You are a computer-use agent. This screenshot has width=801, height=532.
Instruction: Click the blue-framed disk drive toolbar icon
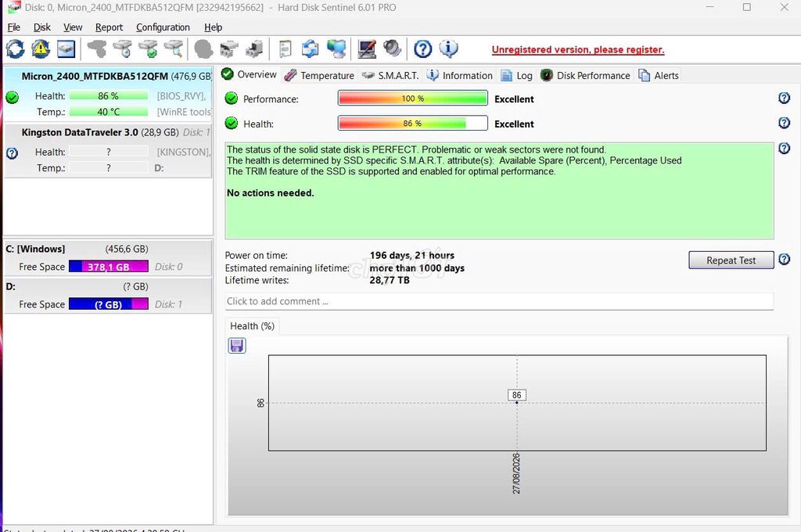[x=66, y=49]
